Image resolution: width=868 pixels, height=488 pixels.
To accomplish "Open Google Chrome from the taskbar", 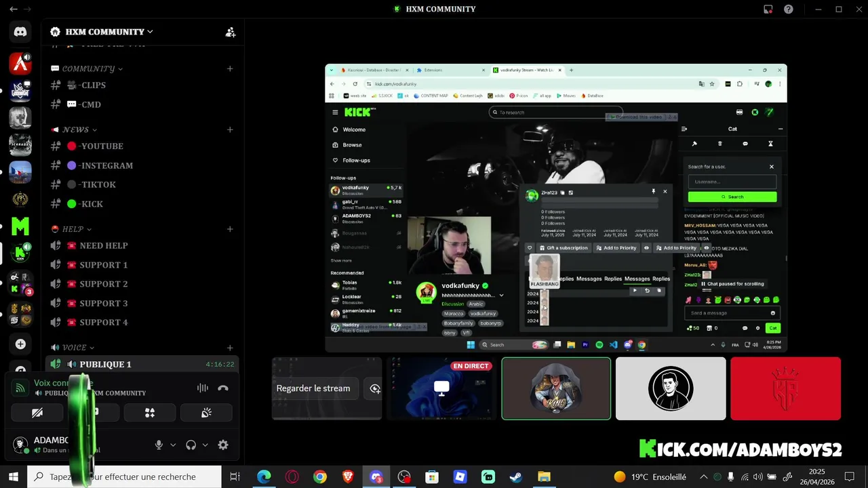I will 320,477.
